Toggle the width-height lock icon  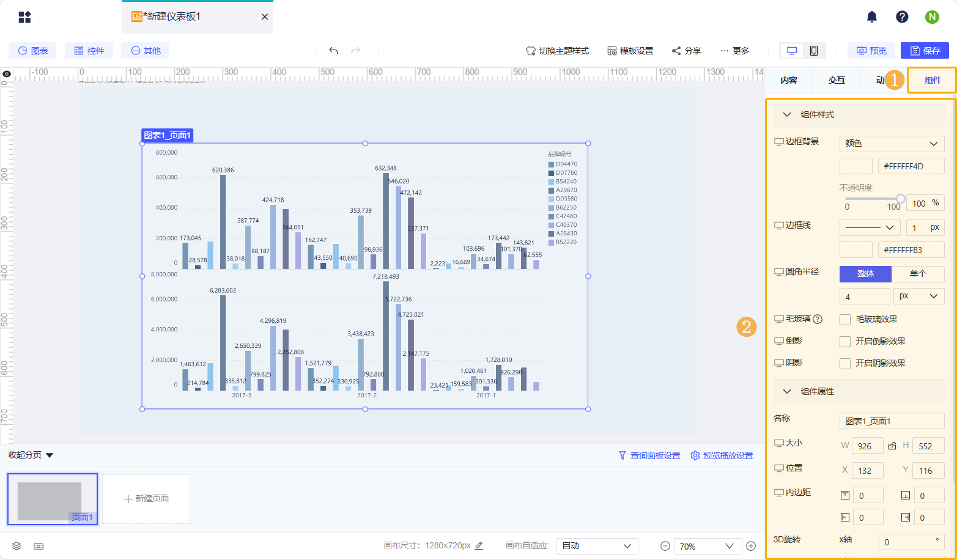coord(892,446)
